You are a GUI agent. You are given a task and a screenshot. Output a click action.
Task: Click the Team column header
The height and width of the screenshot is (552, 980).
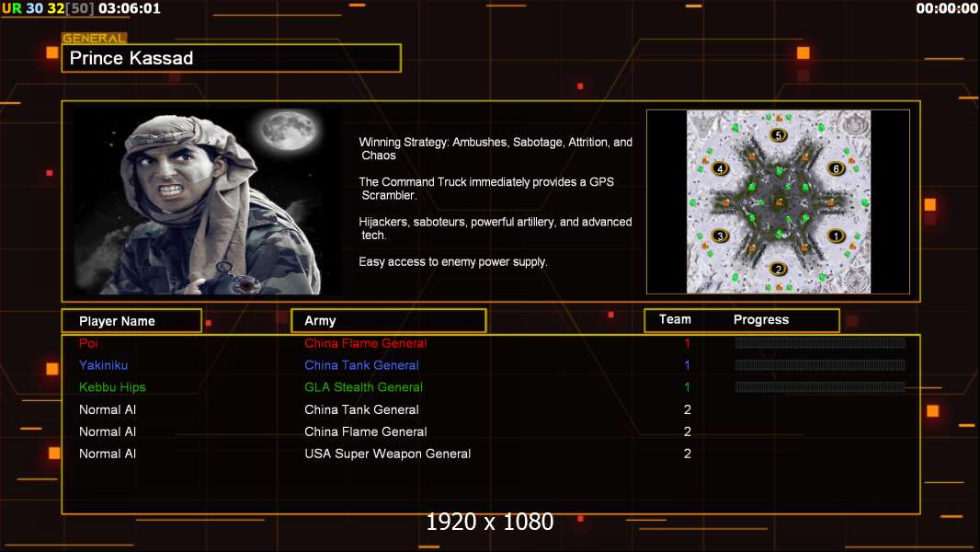[675, 319]
